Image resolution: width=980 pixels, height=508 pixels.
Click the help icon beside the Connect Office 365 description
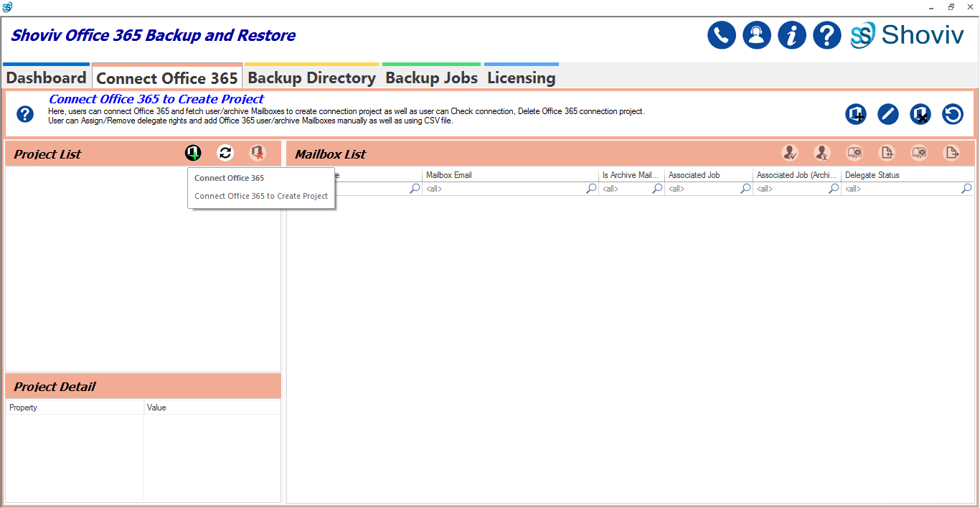click(x=25, y=114)
